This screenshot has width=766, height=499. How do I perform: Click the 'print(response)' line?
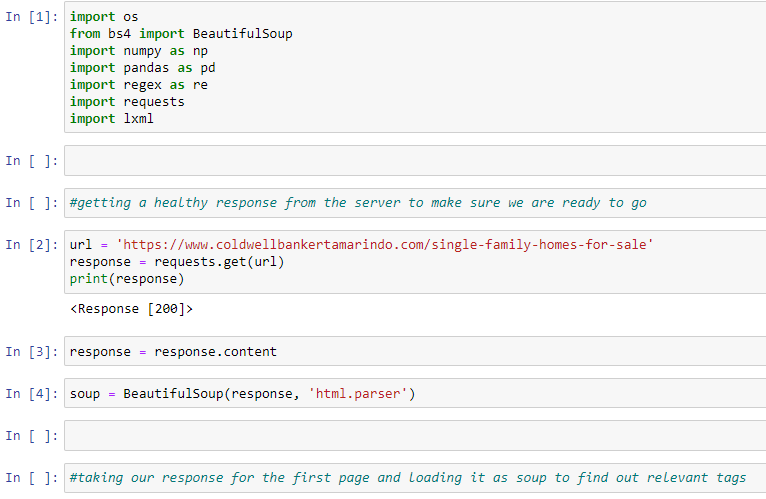(127, 279)
